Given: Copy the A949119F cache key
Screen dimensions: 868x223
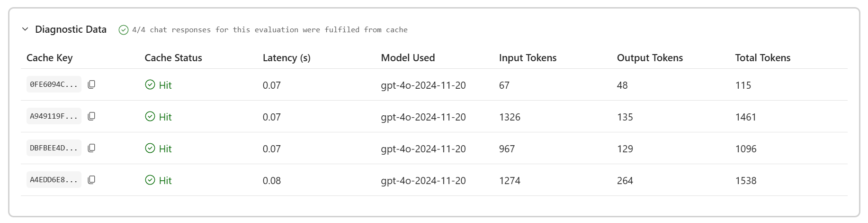Looking at the screenshot, I should 91,116.
